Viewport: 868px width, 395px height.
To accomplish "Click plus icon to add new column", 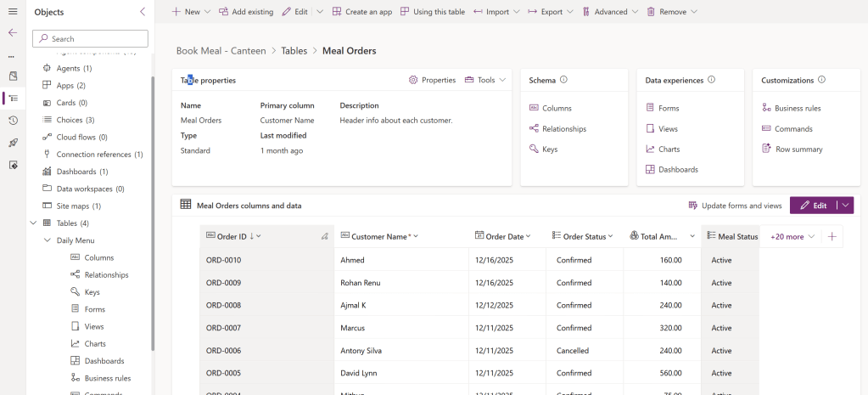I will (832, 236).
